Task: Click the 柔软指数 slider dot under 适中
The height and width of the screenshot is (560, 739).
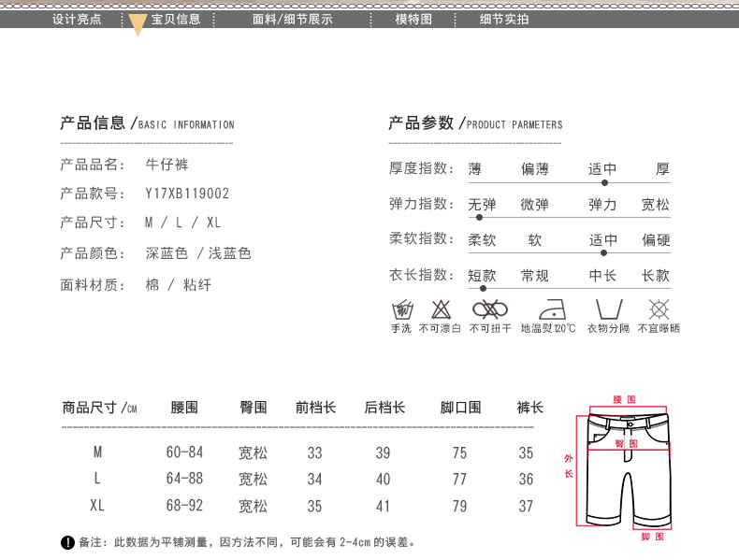Action: coord(603,253)
